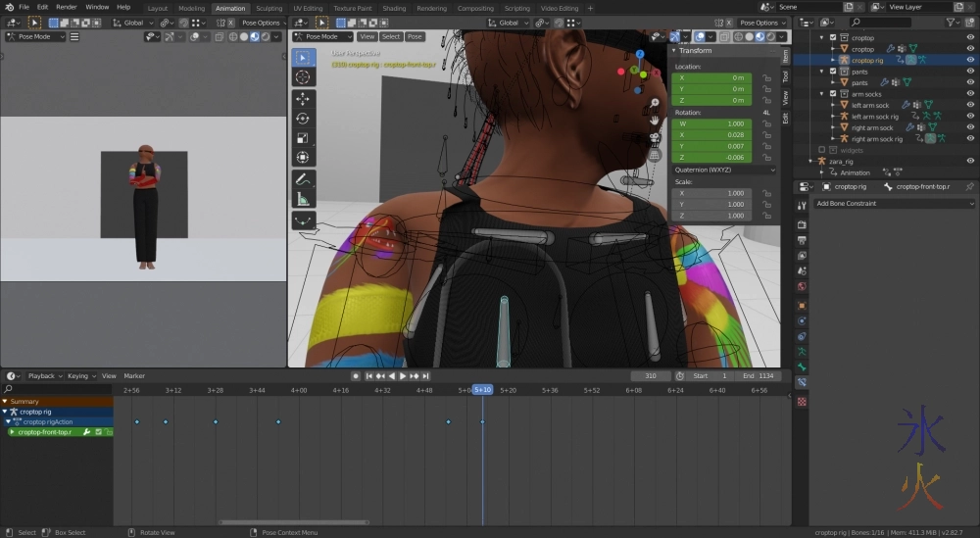Click the play animation button
980x538 pixels.
click(x=403, y=376)
